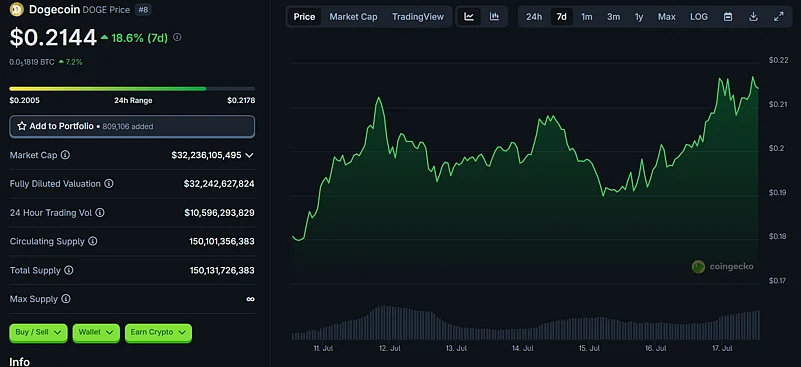Click the Dogecoin coin logo icon
The width and height of the screenshot is (801, 367).
17,9
